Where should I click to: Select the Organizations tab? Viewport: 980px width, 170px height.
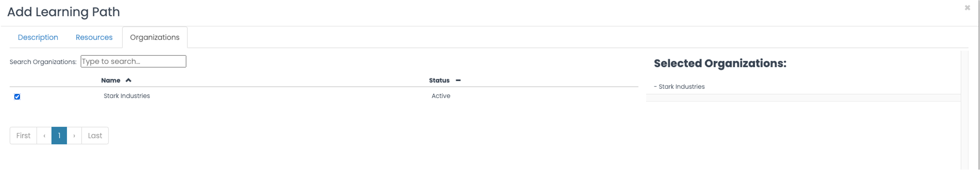154,37
